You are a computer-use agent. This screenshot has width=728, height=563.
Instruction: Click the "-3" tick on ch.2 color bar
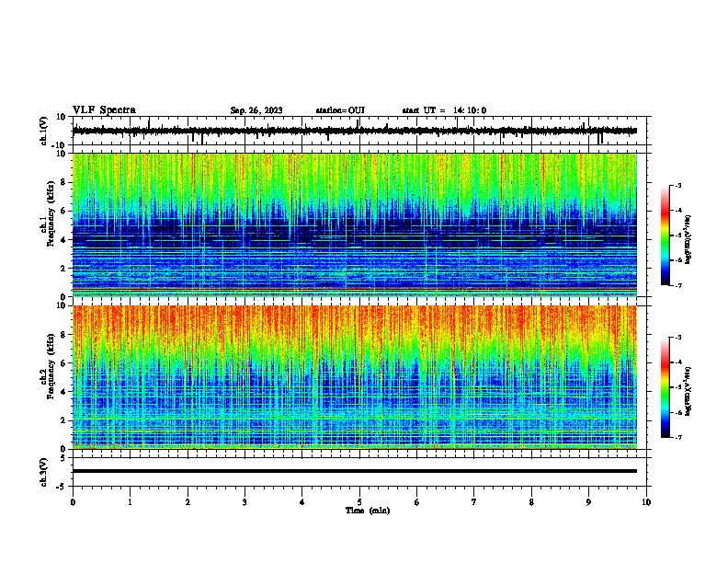pos(677,338)
